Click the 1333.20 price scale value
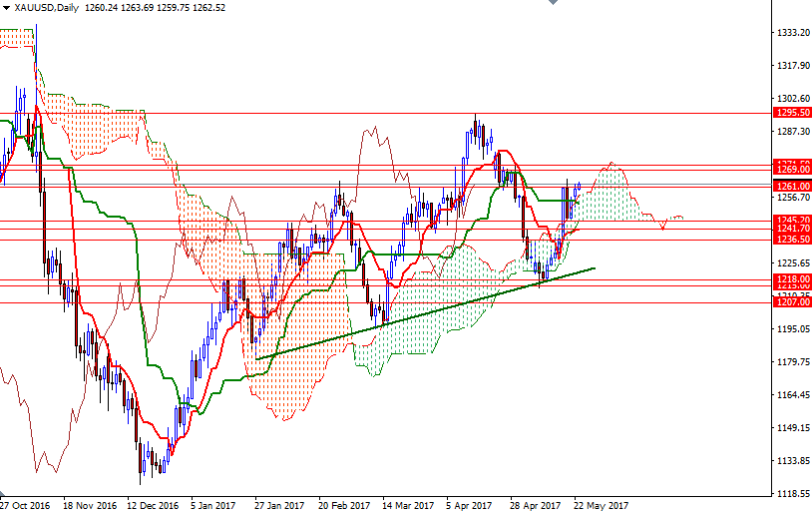 792,32
